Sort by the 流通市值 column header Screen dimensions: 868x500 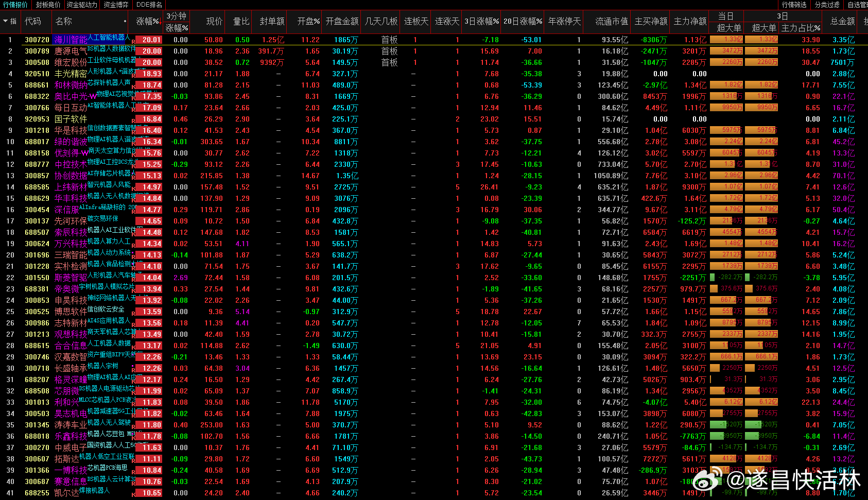(x=612, y=21)
